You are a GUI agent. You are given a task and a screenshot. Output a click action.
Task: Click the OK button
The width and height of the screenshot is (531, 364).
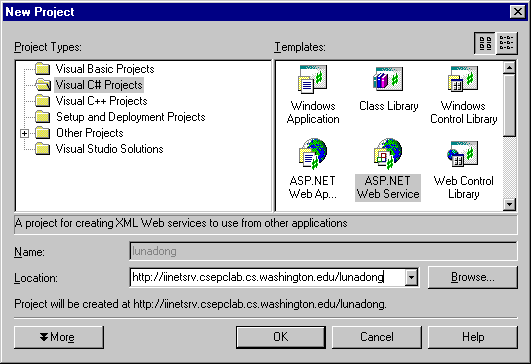(281, 337)
